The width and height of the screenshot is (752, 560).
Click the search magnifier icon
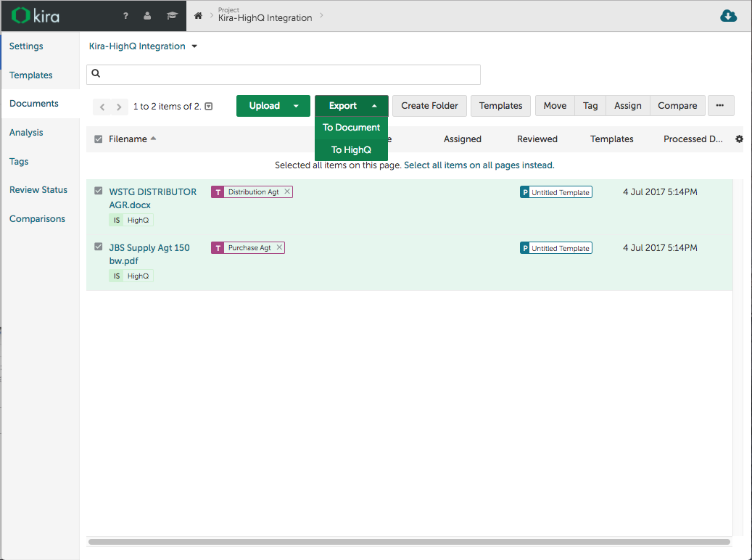tap(96, 73)
